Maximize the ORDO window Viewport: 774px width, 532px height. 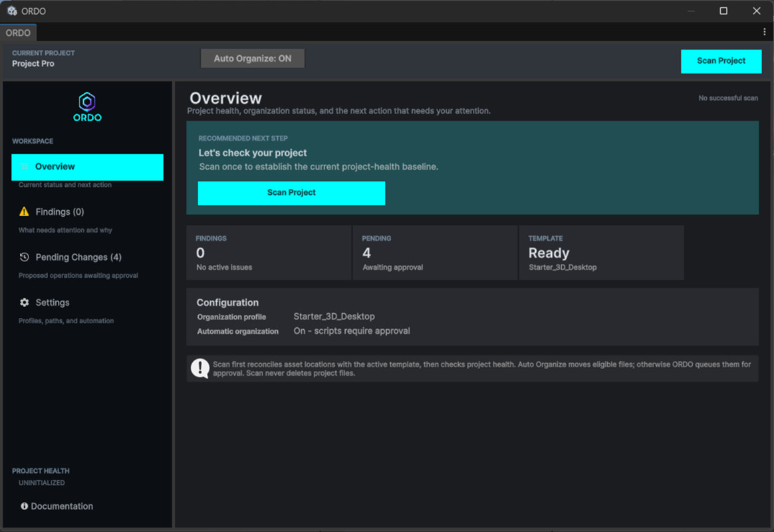(x=723, y=11)
